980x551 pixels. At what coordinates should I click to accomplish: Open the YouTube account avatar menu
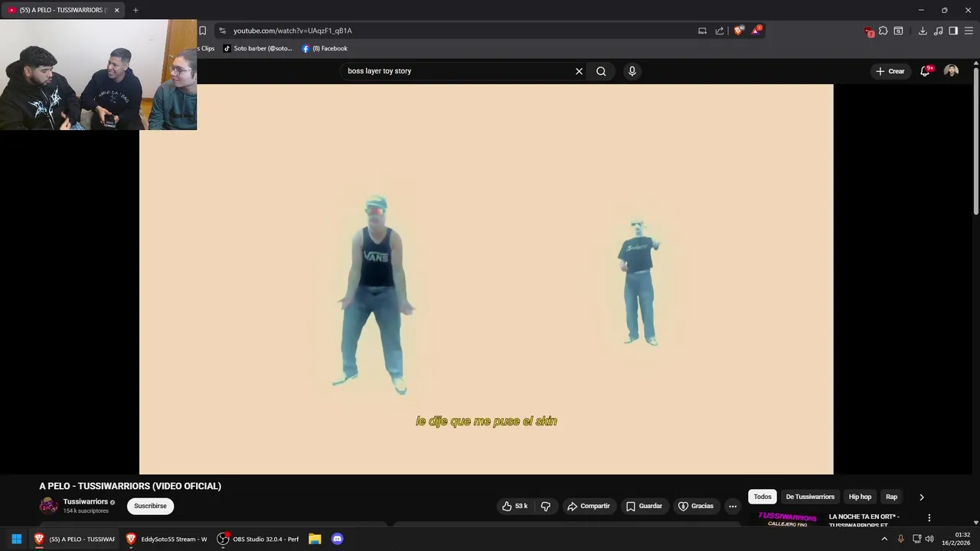[x=951, y=71]
